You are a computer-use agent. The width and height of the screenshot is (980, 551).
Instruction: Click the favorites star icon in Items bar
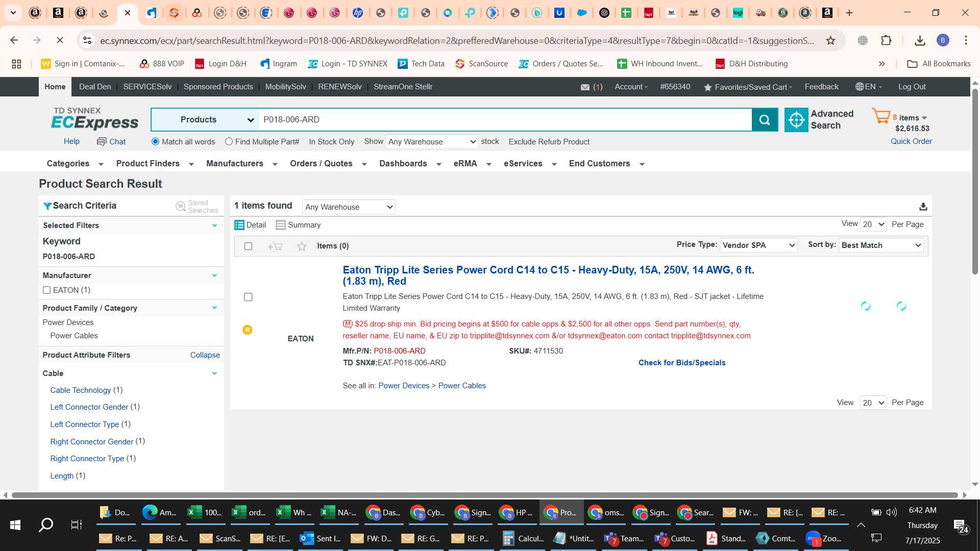tap(302, 246)
